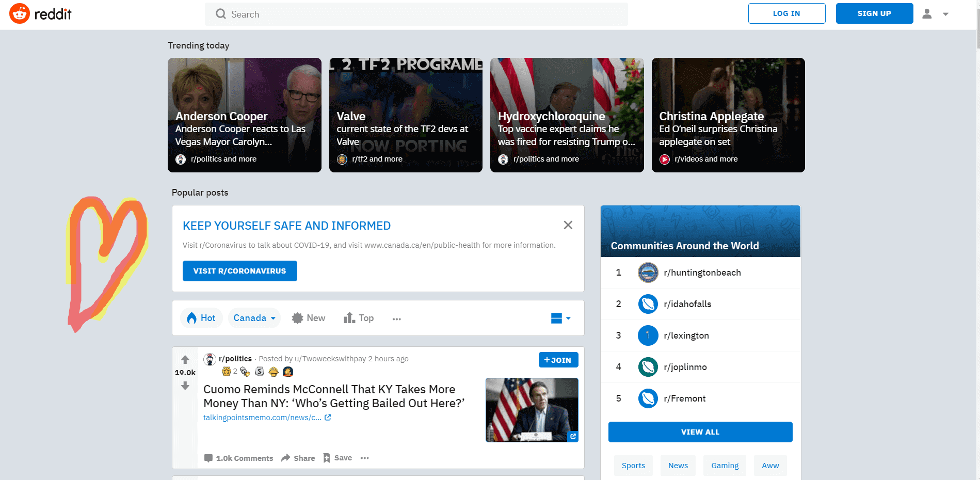Click the user profile silhouette icon
The height and width of the screenshot is (480, 980).
(x=927, y=14)
